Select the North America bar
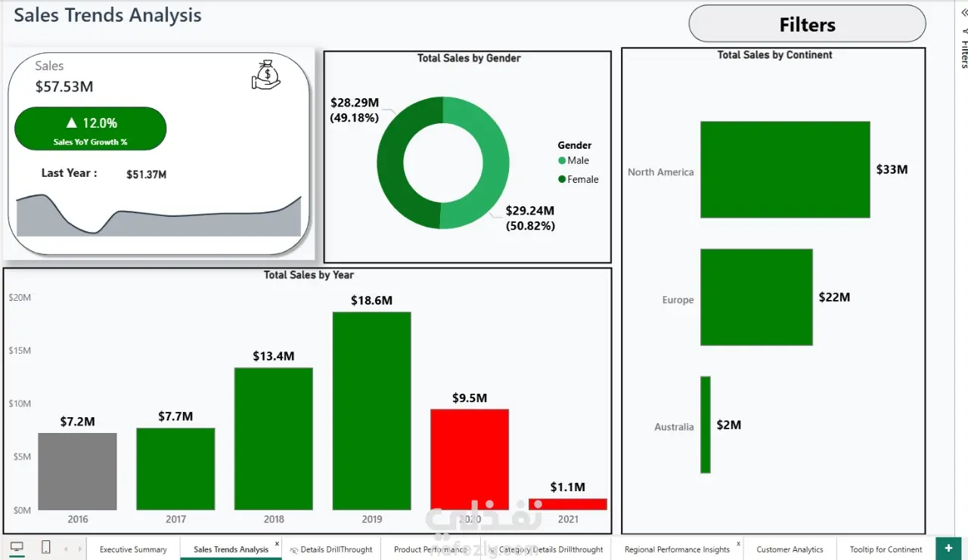This screenshot has height=560, width=968. coord(785,169)
